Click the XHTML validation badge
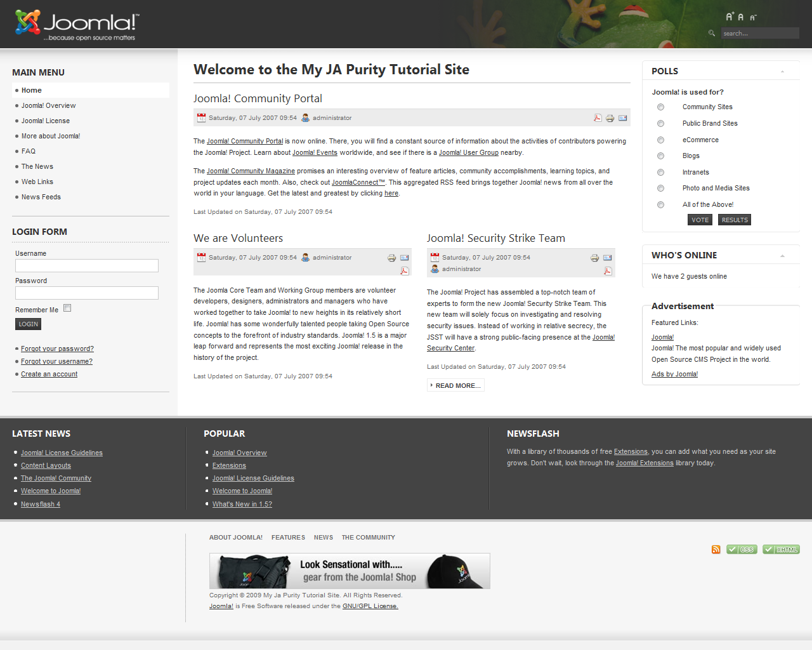812x650 pixels. click(782, 550)
